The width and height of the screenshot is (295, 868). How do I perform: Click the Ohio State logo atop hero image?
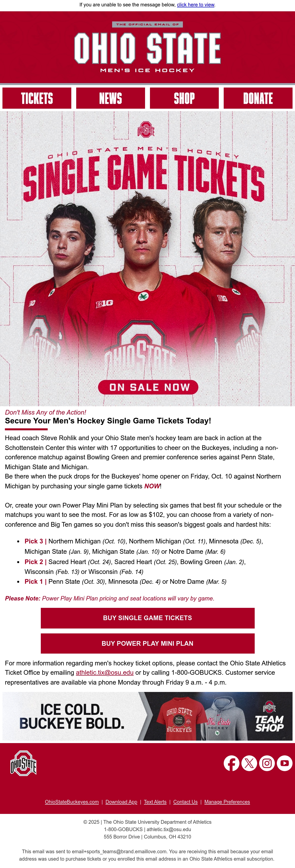pyautogui.click(x=146, y=129)
